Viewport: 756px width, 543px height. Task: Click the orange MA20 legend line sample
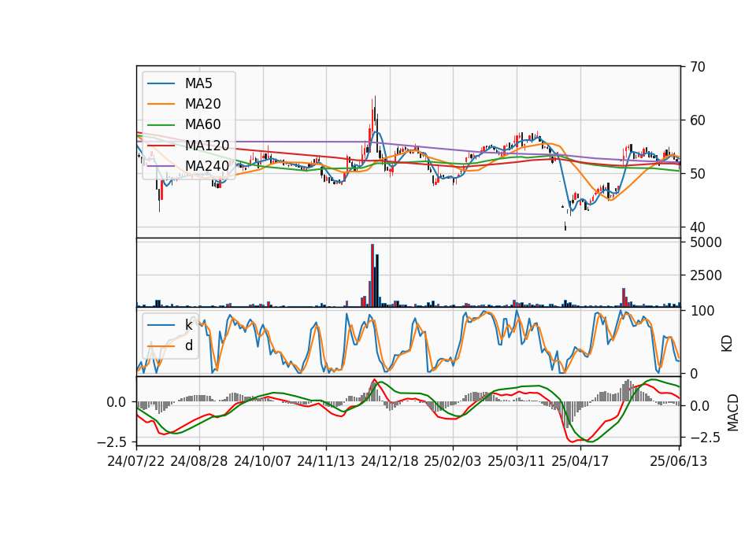pyautogui.click(x=161, y=104)
